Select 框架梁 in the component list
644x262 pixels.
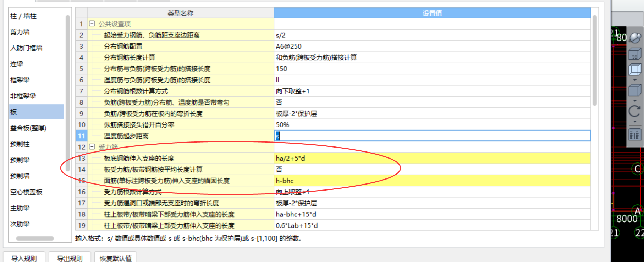click(x=20, y=80)
